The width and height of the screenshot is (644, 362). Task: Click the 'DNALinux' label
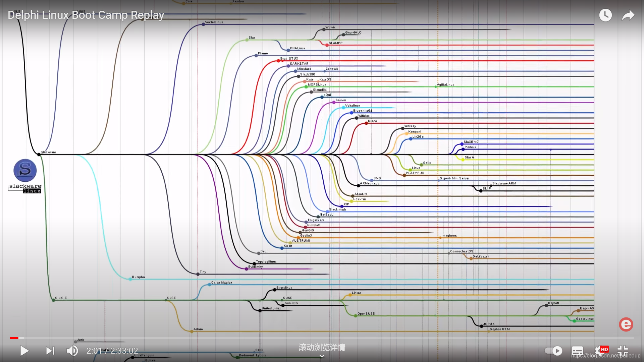click(298, 48)
